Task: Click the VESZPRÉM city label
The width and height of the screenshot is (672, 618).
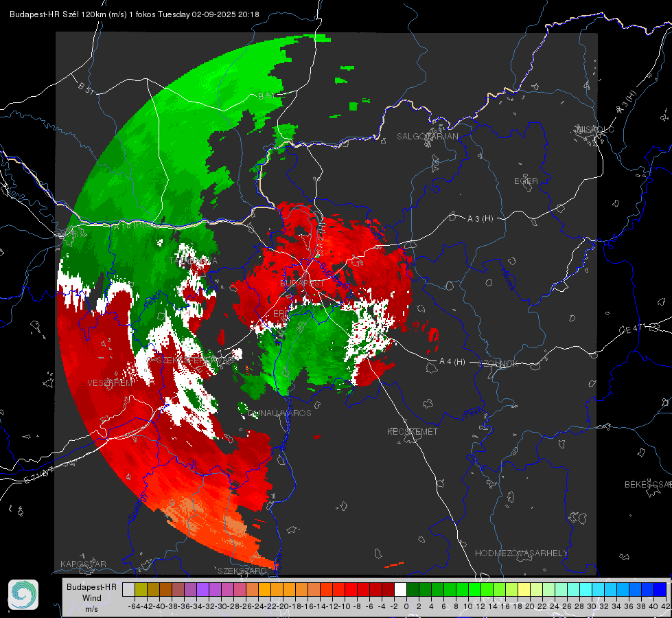Action: [x=110, y=383]
